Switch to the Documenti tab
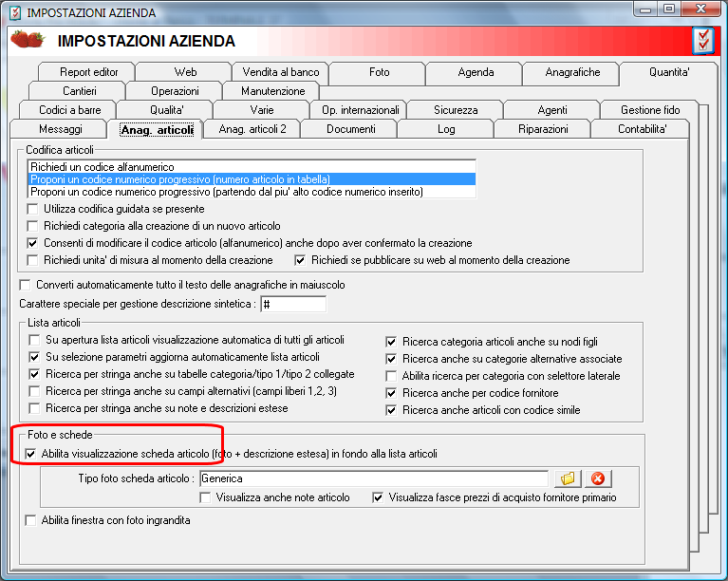The height and width of the screenshot is (581, 728). point(350,129)
